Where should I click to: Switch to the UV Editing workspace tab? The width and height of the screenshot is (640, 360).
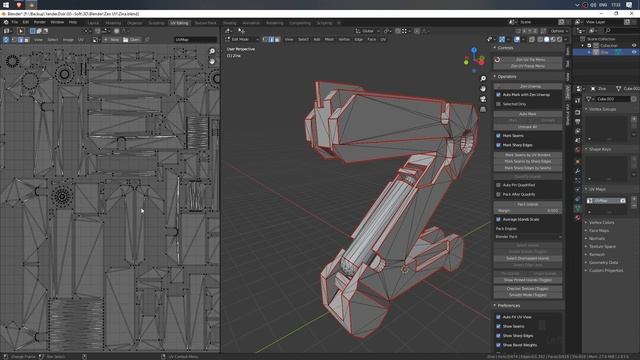tap(179, 23)
